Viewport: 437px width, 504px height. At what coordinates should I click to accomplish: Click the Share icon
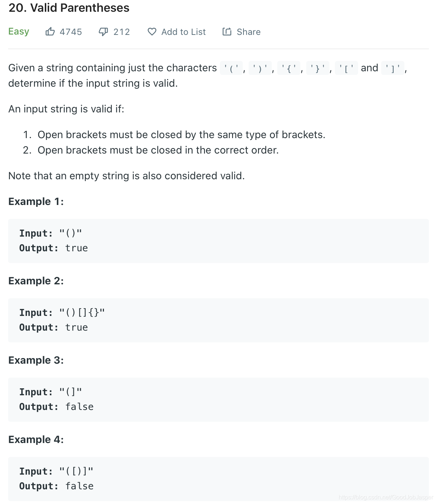(x=227, y=32)
